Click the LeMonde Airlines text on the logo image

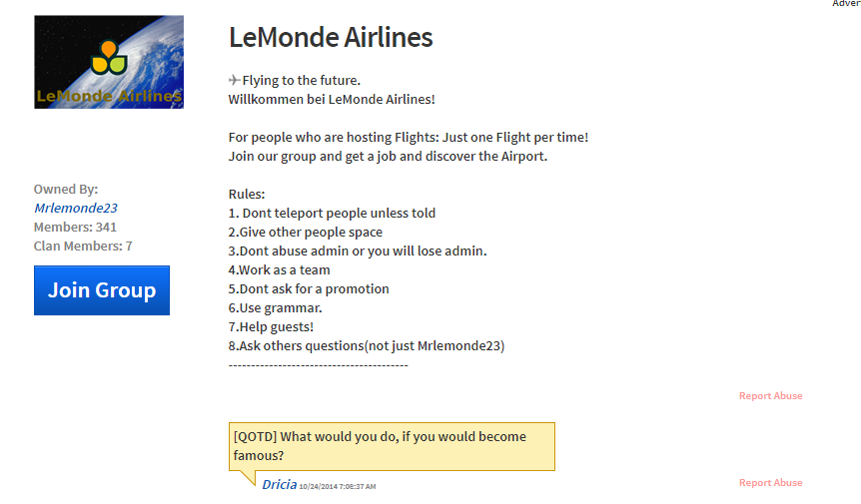pos(109,97)
